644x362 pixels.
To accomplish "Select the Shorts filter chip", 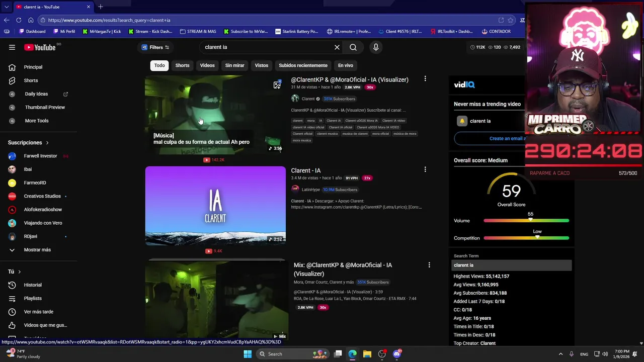I will (182, 65).
